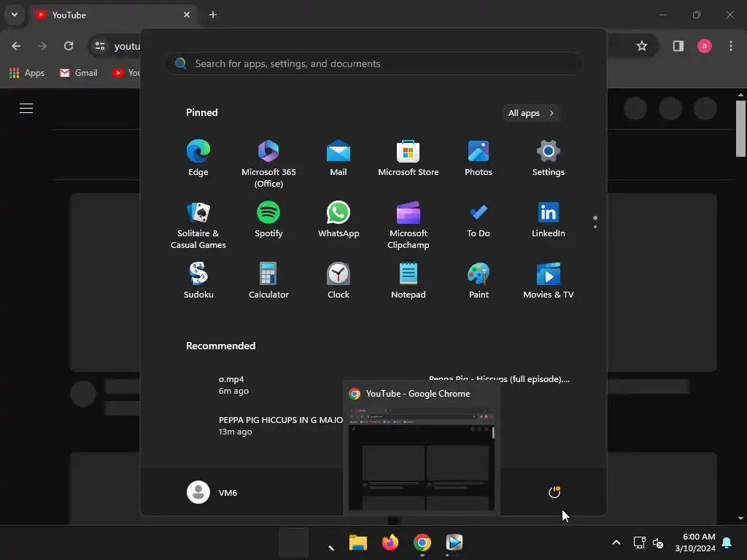Go back in Chrome
This screenshot has width=747, height=560.
[x=16, y=46]
